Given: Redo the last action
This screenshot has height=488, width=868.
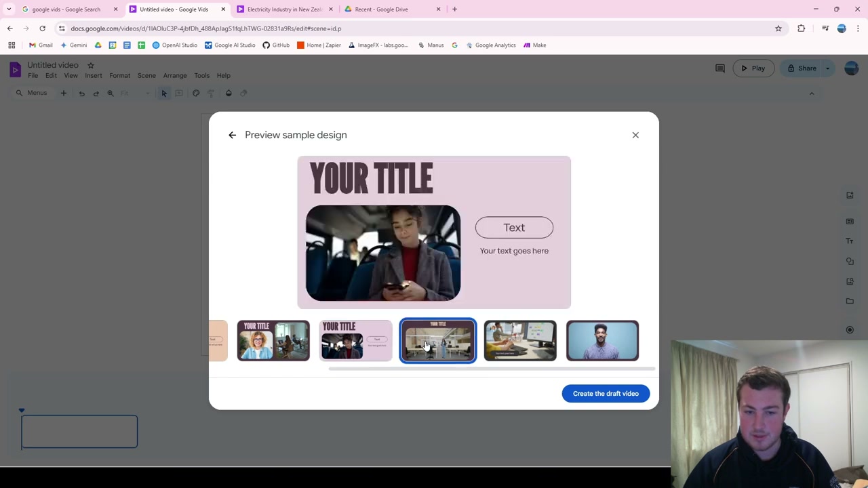Looking at the screenshot, I should point(96,93).
